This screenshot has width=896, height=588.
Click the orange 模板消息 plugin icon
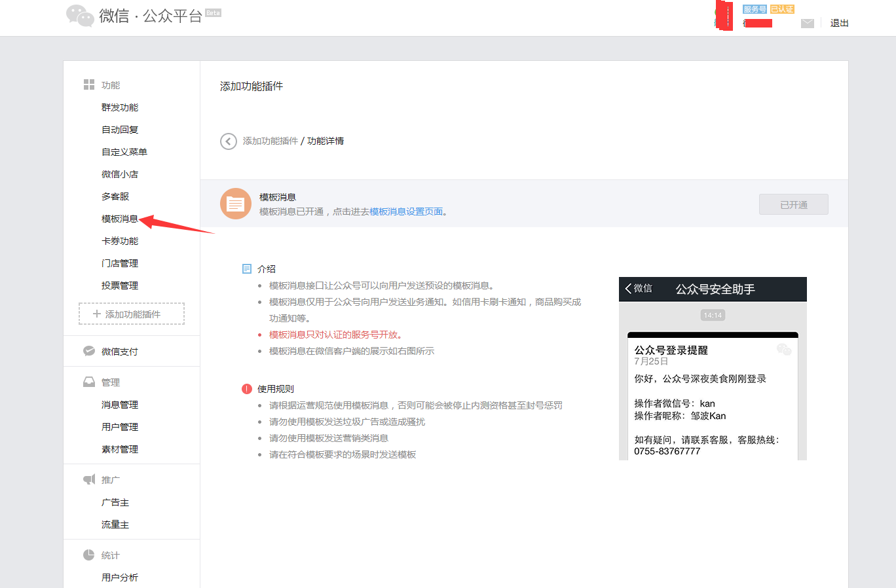click(236, 204)
